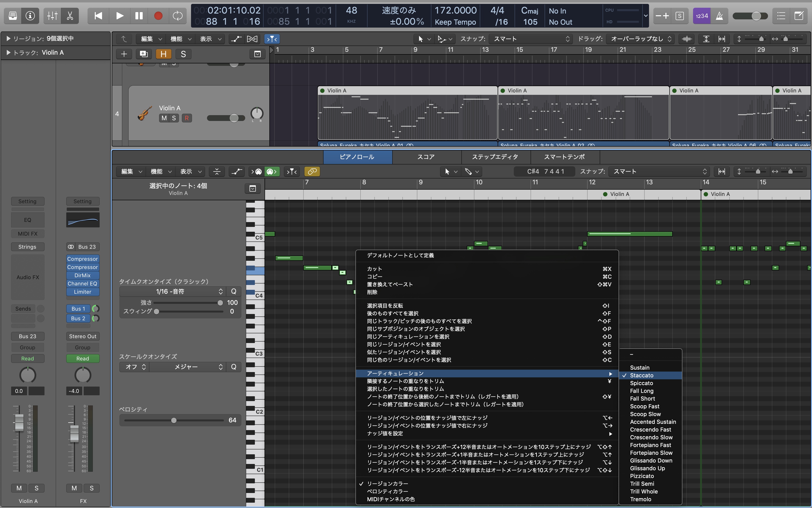The height and width of the screenshot is (508, 812).
Task: Select ベロシティカラー menu item
Action: [x=487, y=491]
